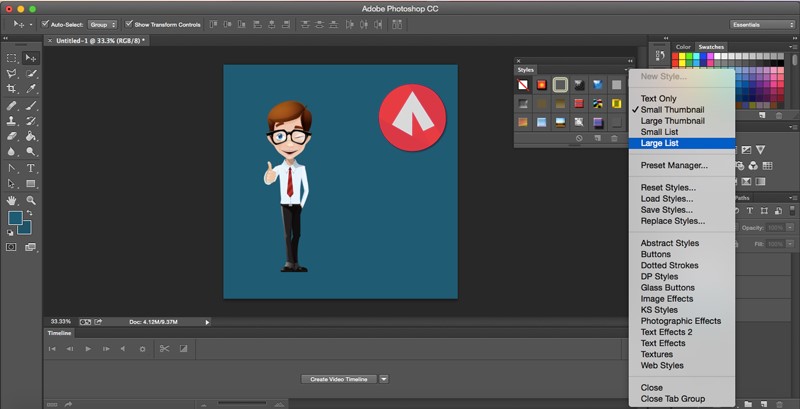Click the Clear Style icon in Styles panel
800x409 pixels.
579,138
